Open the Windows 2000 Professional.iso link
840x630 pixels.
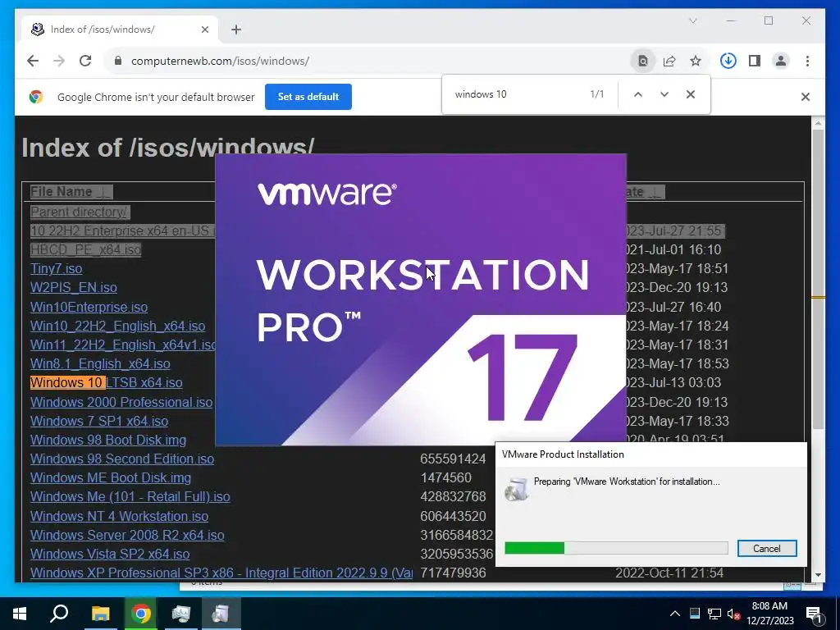[121, 402]
